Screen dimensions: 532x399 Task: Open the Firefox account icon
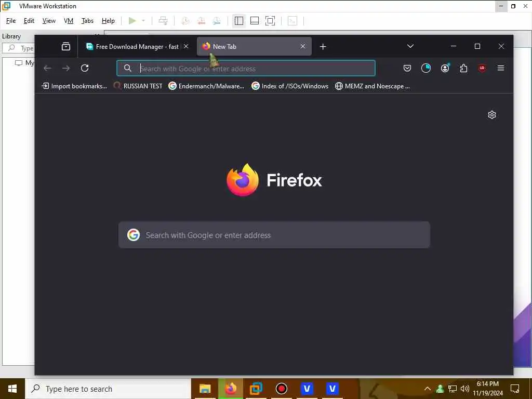(445, 68)
